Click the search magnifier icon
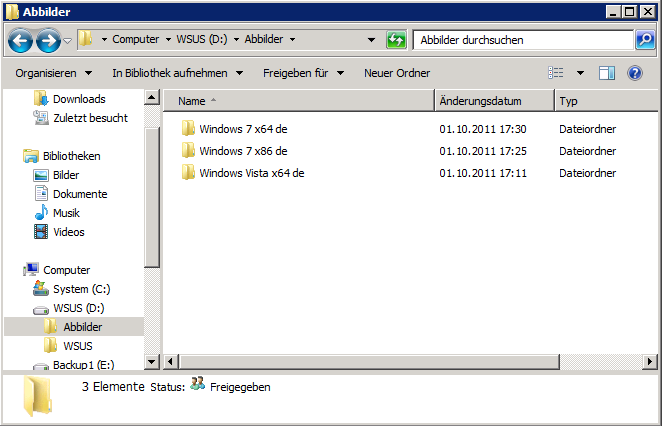 [x=645, y=40]
